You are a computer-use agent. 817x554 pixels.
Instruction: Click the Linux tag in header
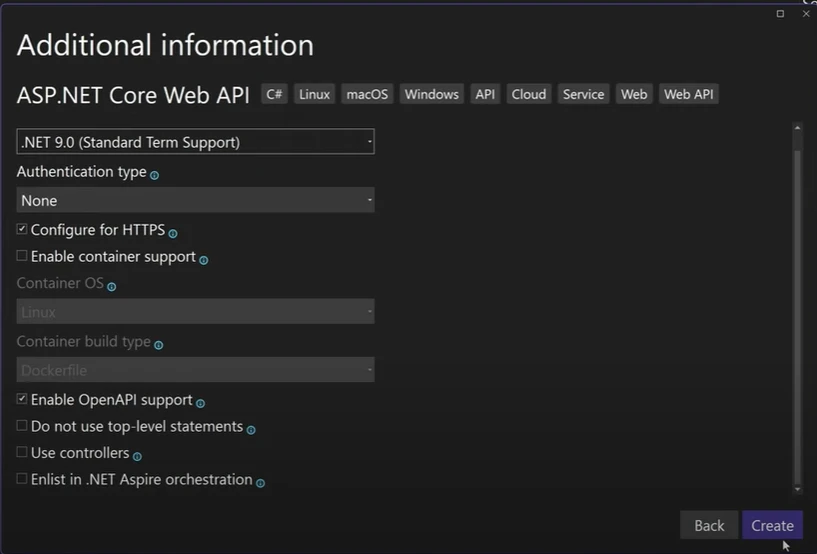point(314,94)
